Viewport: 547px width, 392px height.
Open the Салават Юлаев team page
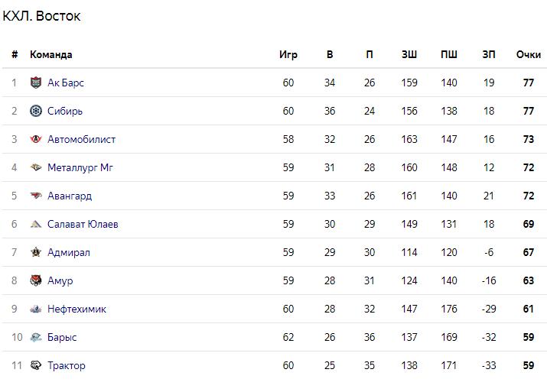pyautogui.click(x=83, y=224)
